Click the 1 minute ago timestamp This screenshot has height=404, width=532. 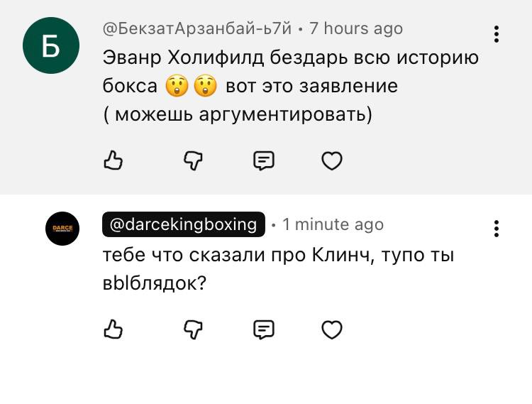coord(333,224)
